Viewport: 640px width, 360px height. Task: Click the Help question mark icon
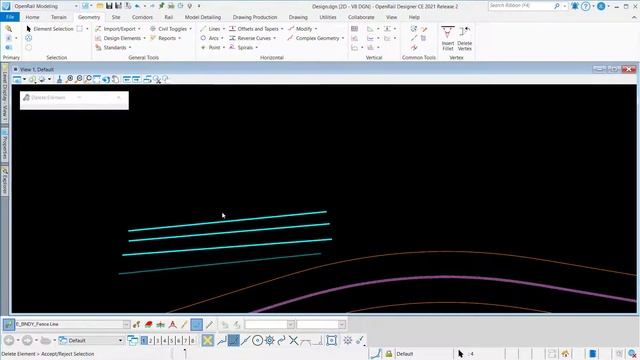tap(586, 6)
